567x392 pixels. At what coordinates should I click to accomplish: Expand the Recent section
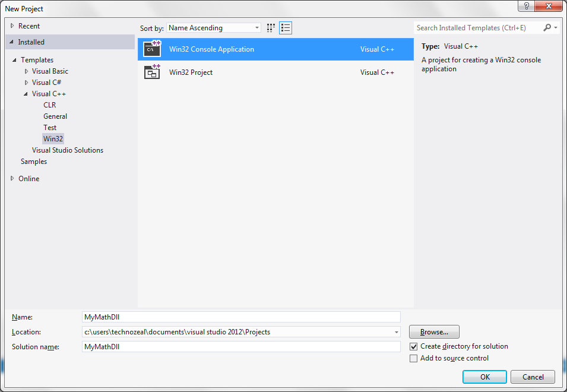click(12, 26)
